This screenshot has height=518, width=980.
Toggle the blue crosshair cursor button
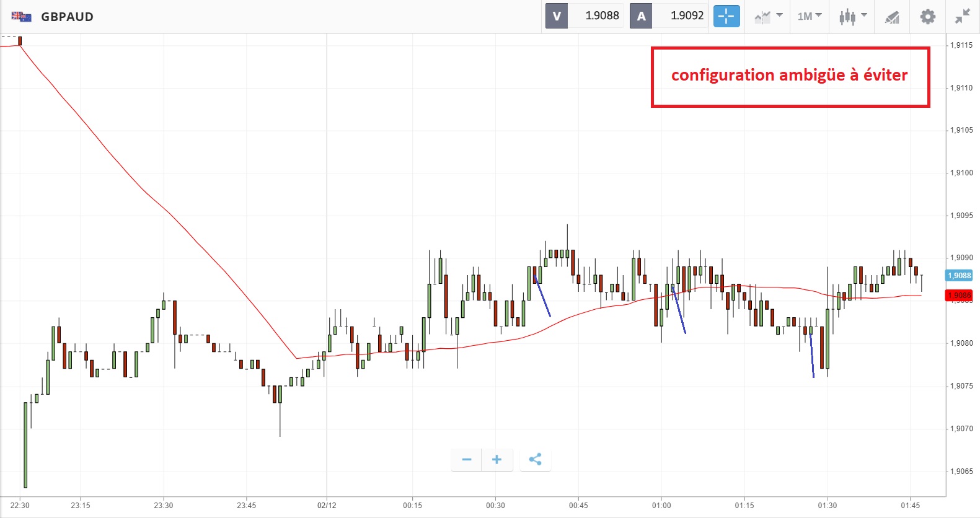(726, 16)
